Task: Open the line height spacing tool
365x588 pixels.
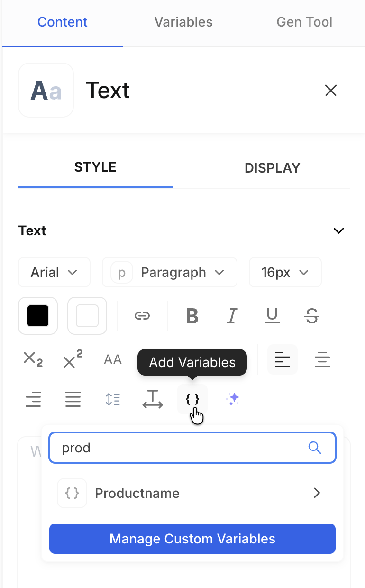Action: 113,399
